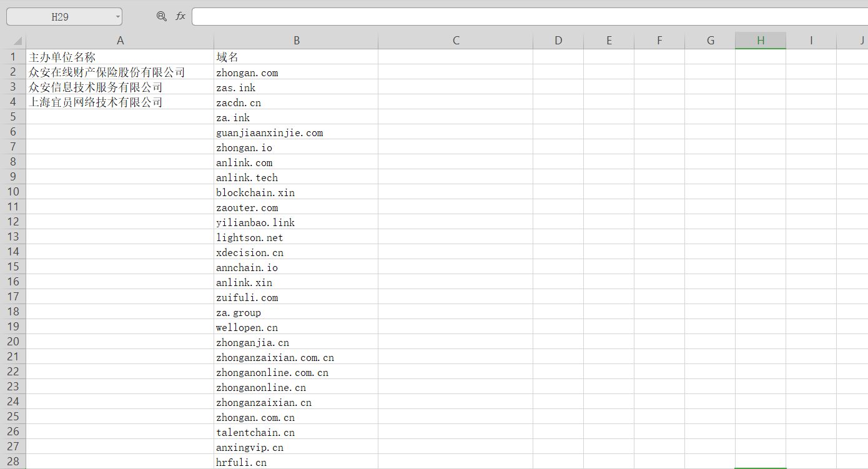Click the zuifuli.com cell
Viewport: 868px width, 469px height.
click(x=296, y=297)
